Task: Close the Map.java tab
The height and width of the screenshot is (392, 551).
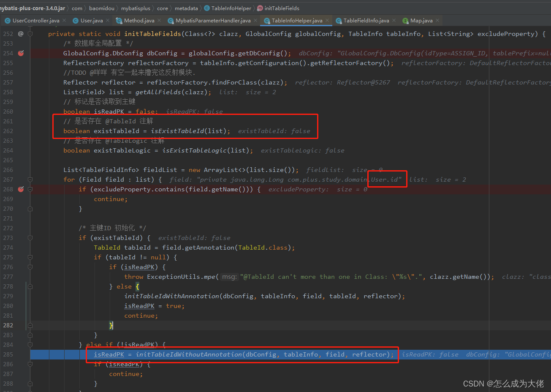Action: pos(437,20)
